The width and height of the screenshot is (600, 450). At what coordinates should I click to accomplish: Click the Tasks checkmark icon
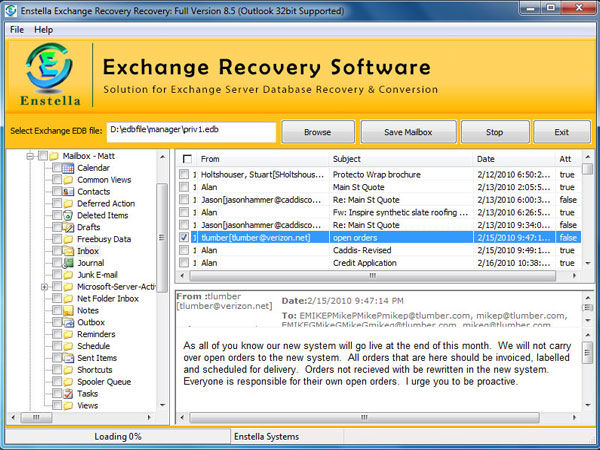(68, 393)
